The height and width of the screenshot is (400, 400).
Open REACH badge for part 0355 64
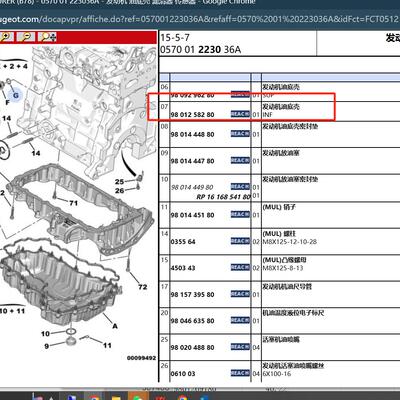[240, 241]
